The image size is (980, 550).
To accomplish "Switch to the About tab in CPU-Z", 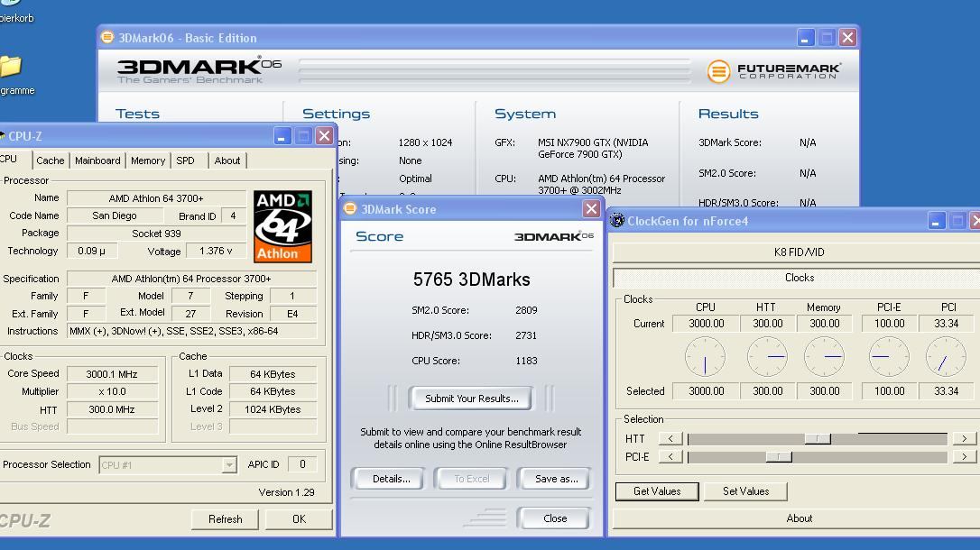I will tap(227, 160).
